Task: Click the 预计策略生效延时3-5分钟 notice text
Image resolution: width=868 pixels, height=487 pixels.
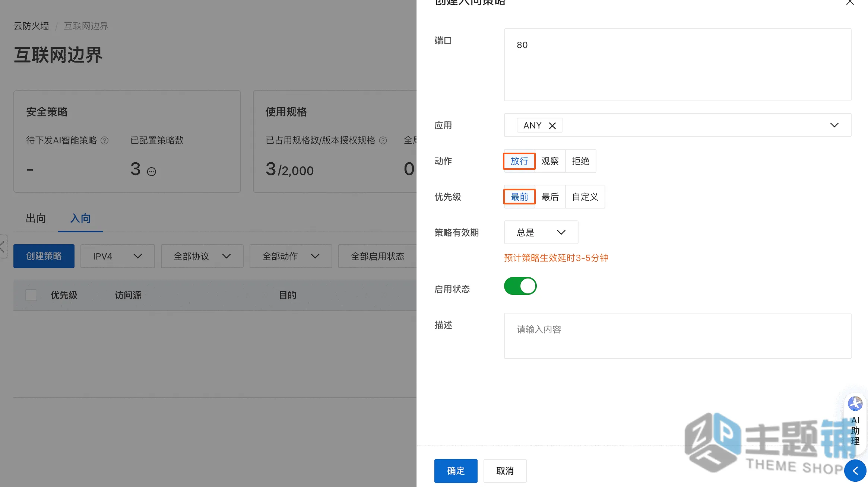Action: tap(556, 258)
